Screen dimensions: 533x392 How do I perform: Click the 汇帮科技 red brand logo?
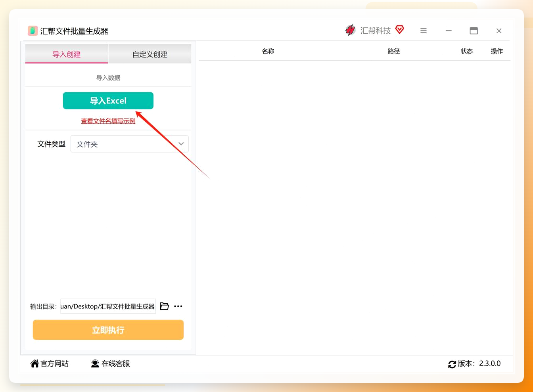(x=350, y=30)
